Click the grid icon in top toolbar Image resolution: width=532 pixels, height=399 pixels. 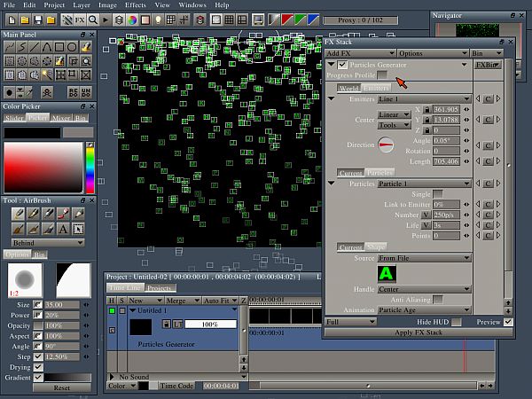pyautogui.click(x=170, y=20)
